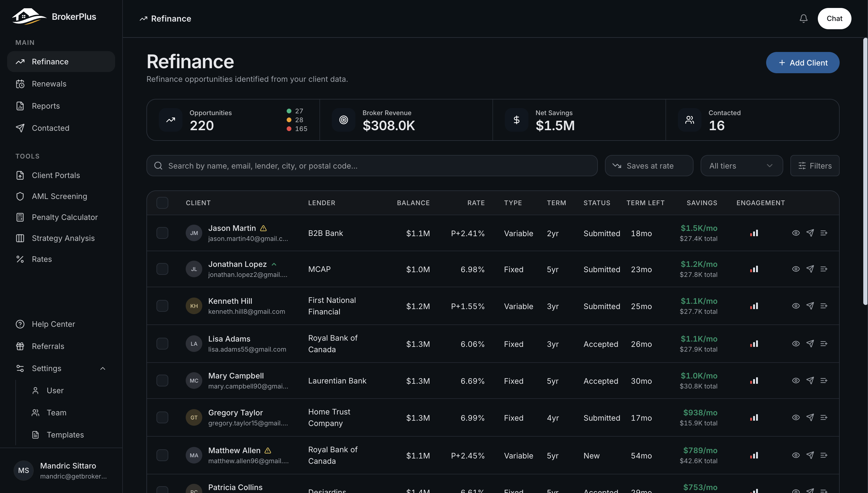Check the box for Mary Campbell

(x=162, y=381)
